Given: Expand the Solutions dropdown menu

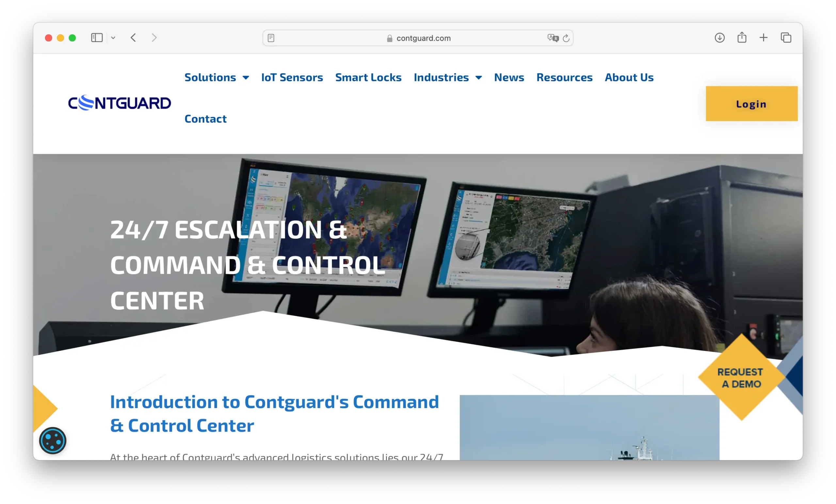Looking at the screenshot, I should click(216, 76).
